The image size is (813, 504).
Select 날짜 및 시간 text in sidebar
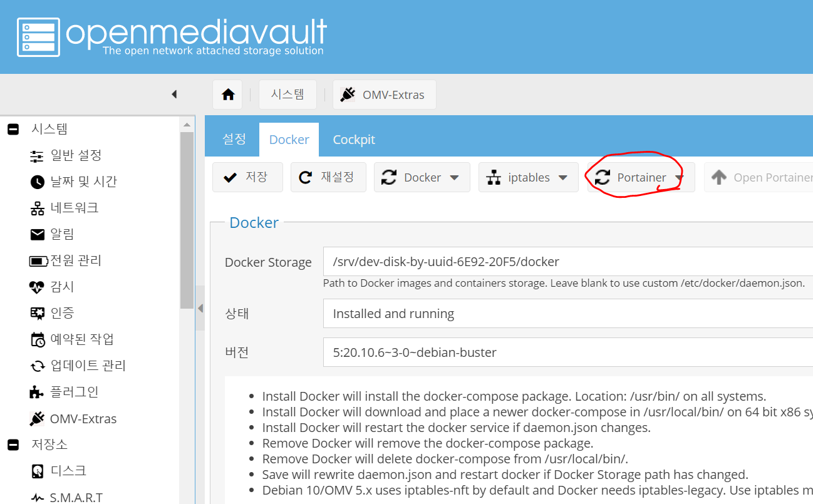83,182
